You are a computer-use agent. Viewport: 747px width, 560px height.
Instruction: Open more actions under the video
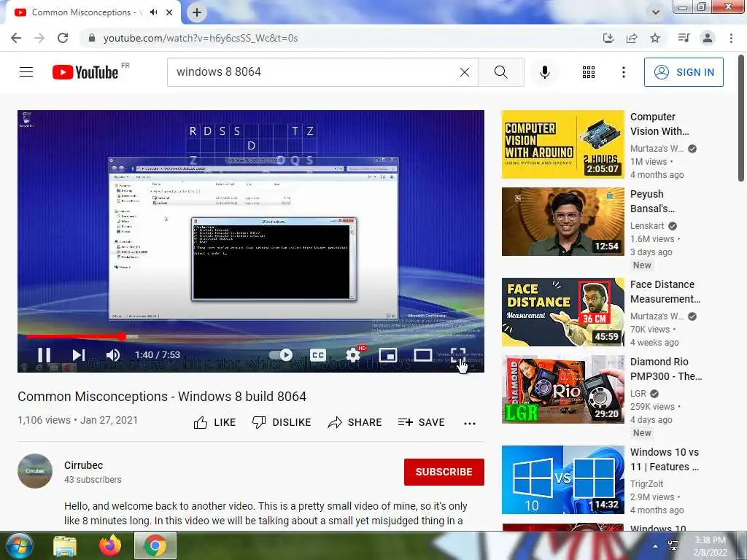470,424
